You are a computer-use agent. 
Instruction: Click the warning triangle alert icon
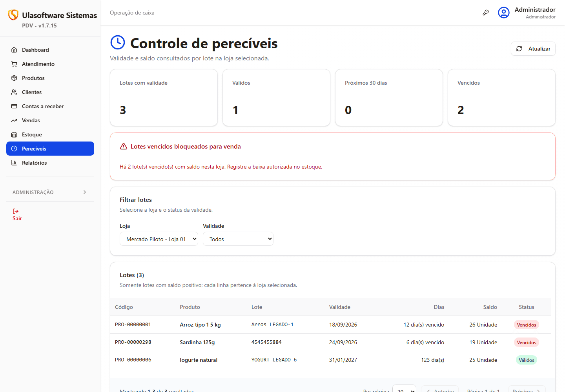[x=124, y=146]
